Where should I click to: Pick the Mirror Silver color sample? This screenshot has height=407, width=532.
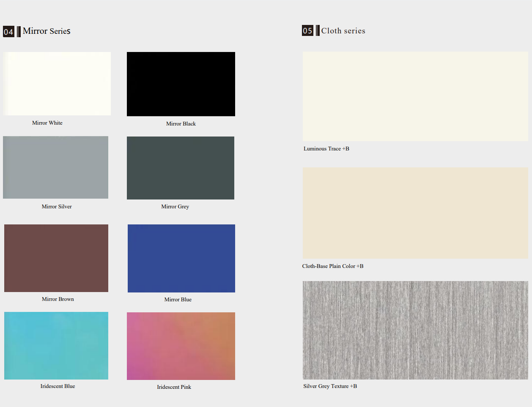(x=56, y=167)
